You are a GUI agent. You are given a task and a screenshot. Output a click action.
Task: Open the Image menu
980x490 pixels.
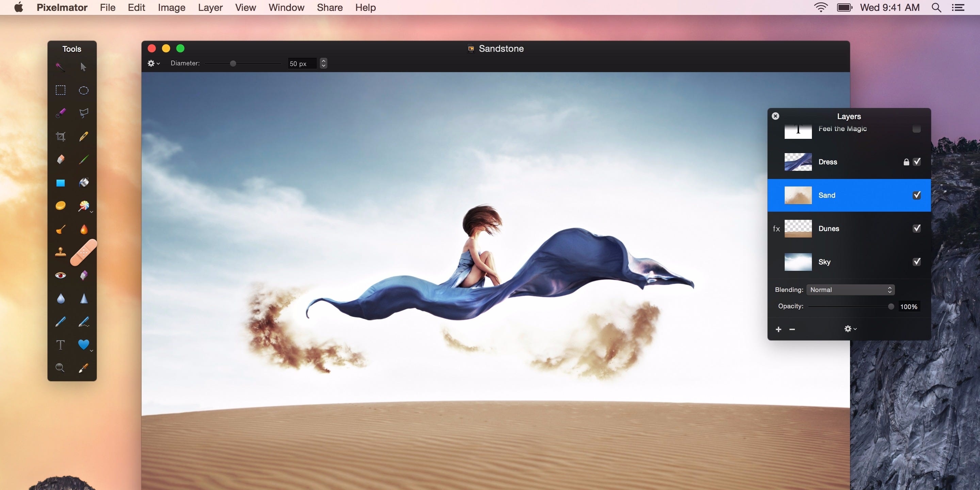(x=171, y=7)
